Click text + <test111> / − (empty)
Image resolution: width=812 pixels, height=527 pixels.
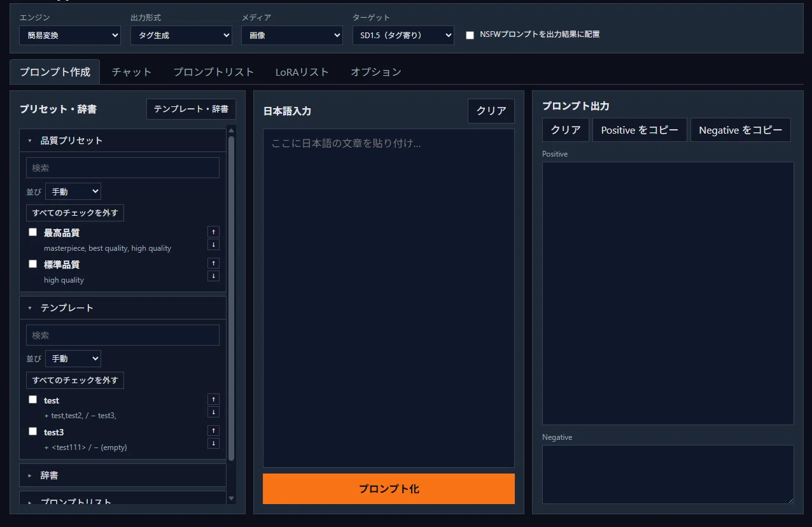pyautogui.click(x=85, y=447)
